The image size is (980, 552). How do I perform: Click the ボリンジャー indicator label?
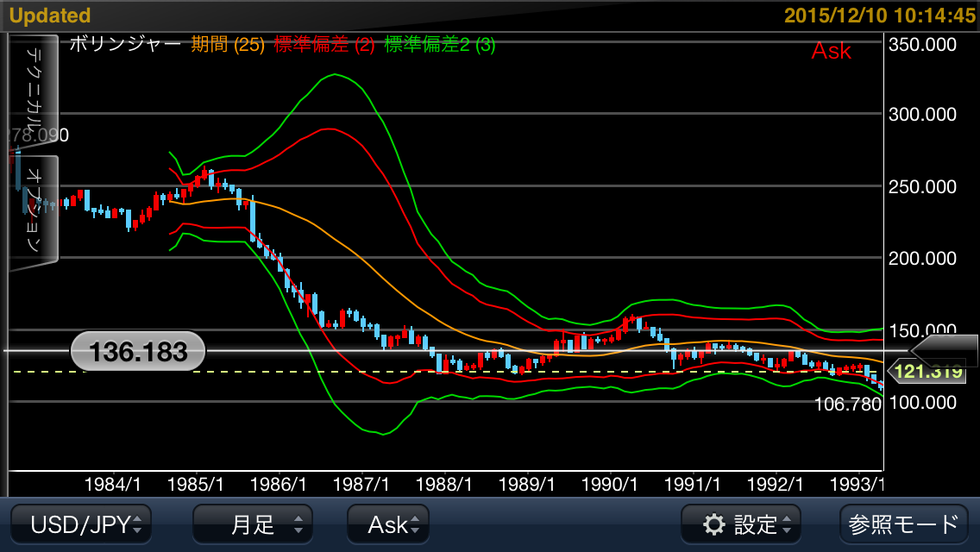[x=125, y=44]
